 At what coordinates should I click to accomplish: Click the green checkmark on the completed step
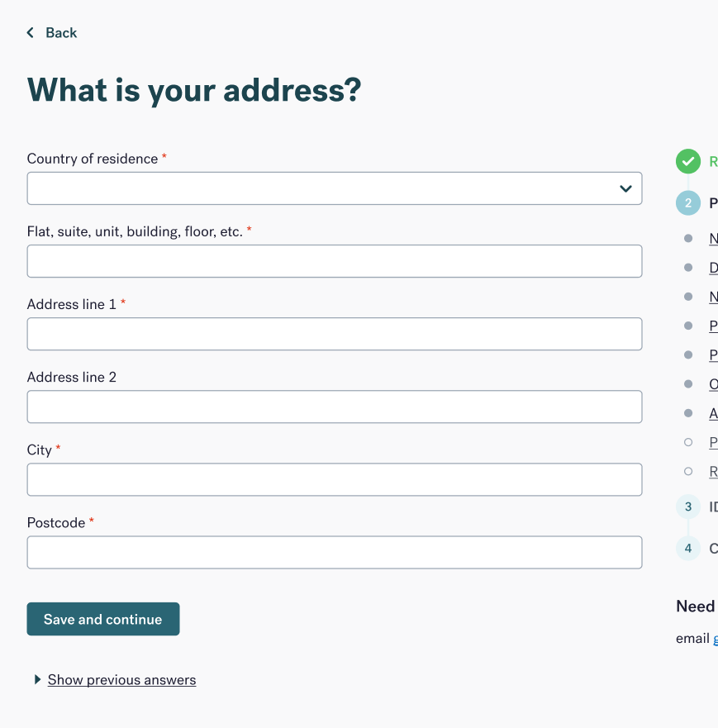687,161
